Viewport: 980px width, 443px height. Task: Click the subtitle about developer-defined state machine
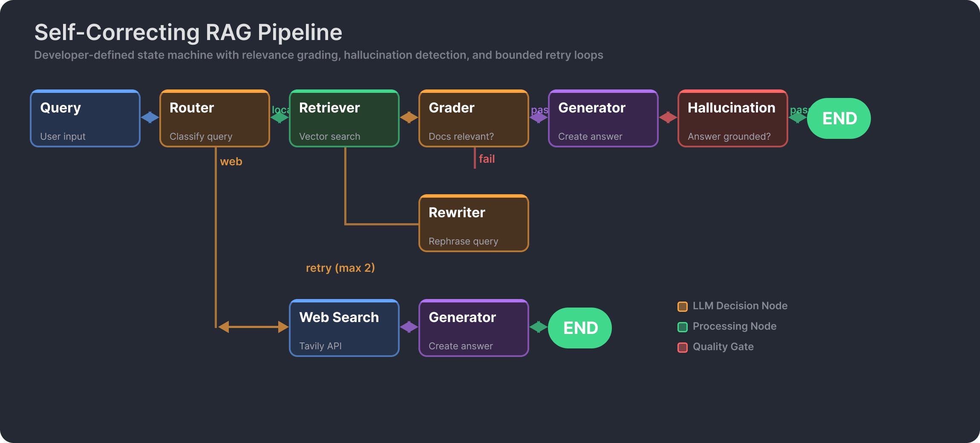coord(319,55)
